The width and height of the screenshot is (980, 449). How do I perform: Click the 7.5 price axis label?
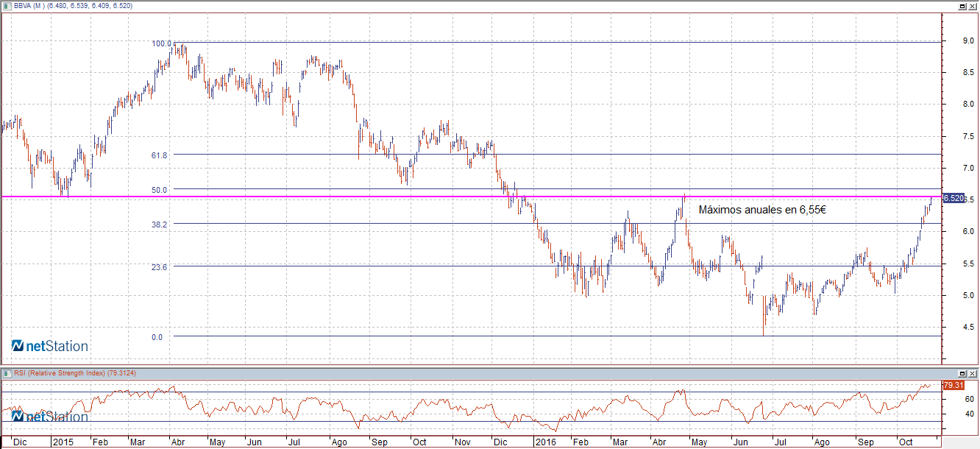point(968,136)
